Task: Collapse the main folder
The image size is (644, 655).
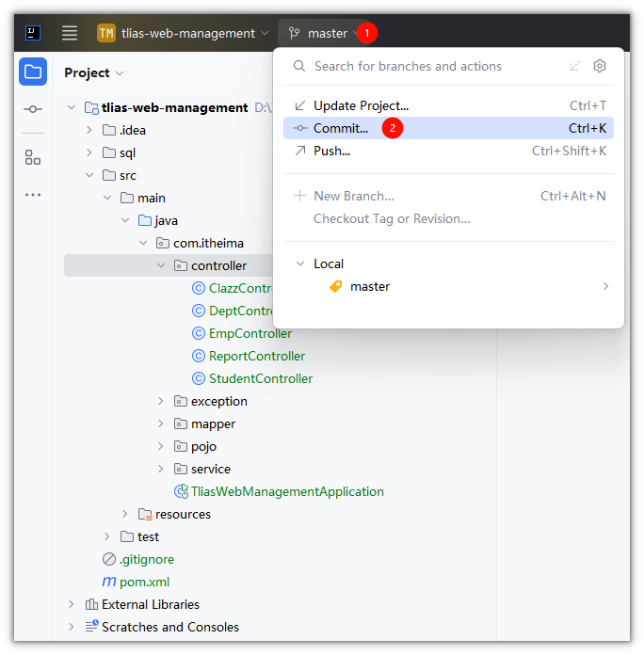Action: pos(107,198)
